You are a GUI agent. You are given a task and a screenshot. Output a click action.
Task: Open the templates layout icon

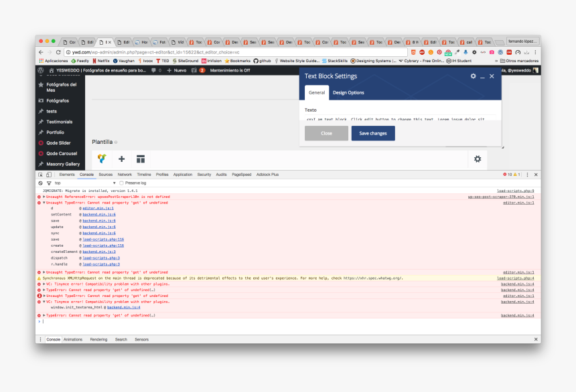click(141, 159)
